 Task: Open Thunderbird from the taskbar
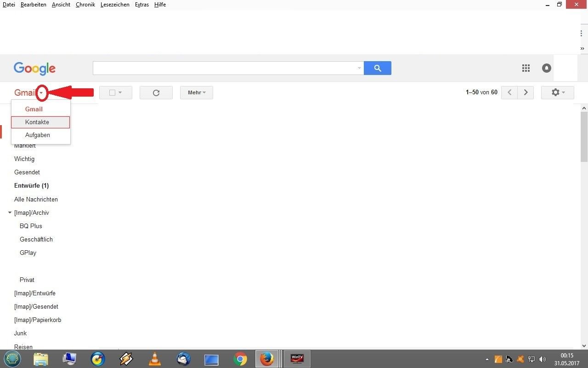[184, 359]
